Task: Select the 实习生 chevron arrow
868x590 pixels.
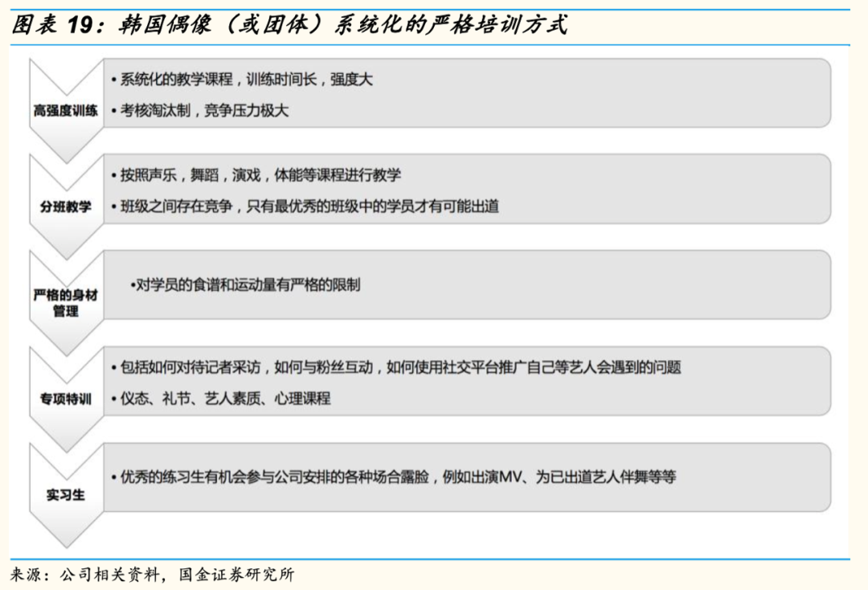Action: (x=66, y=495)
